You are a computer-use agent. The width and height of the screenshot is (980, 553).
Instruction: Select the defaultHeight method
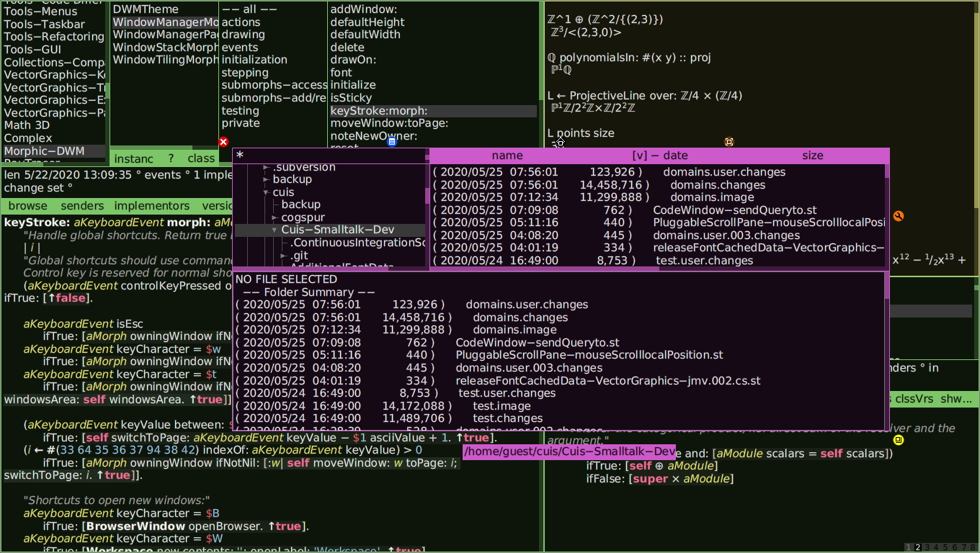point(433,22)
